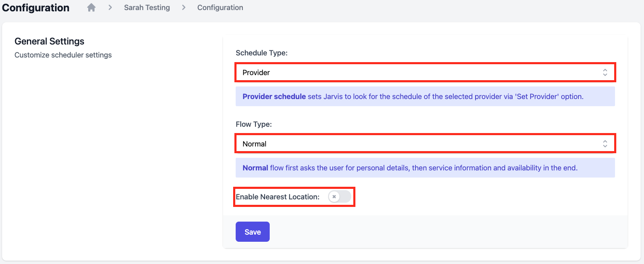Click the chevron after the home icon

[110, 8]
